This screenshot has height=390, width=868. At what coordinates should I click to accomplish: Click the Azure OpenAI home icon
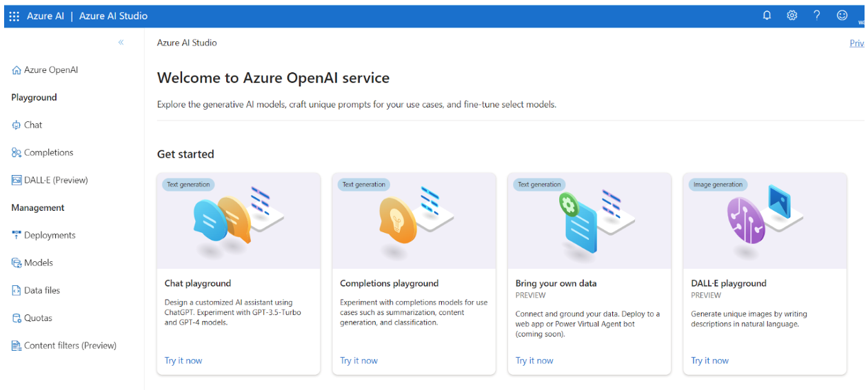(x=17, y=70)
